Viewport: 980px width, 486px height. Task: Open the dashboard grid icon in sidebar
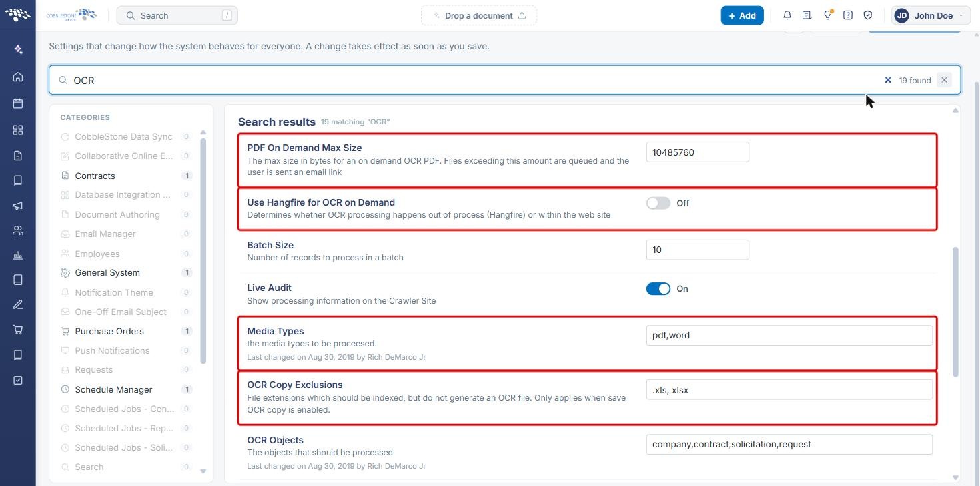[x=18, y=130]
